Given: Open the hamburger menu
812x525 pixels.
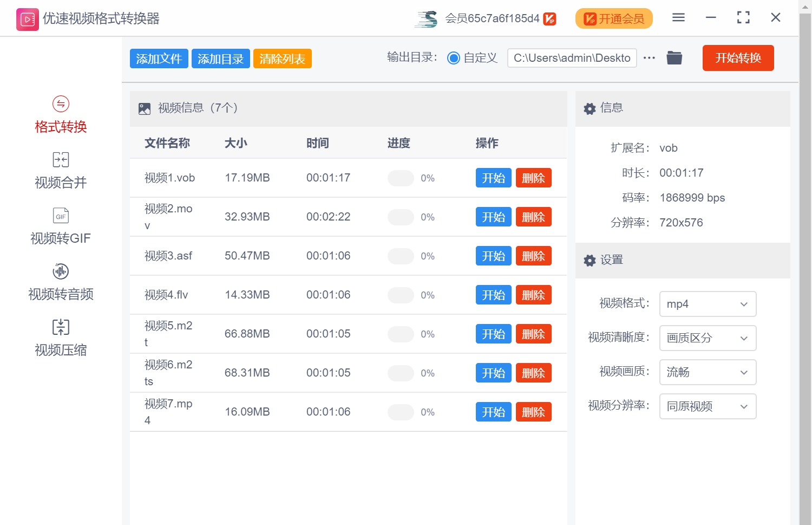Looking at the screenshot, I should [678, 17].
